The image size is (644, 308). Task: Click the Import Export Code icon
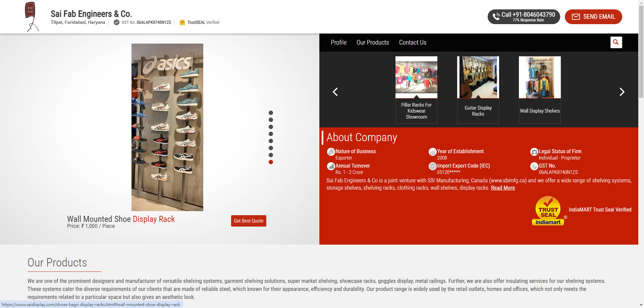(432, 166)
